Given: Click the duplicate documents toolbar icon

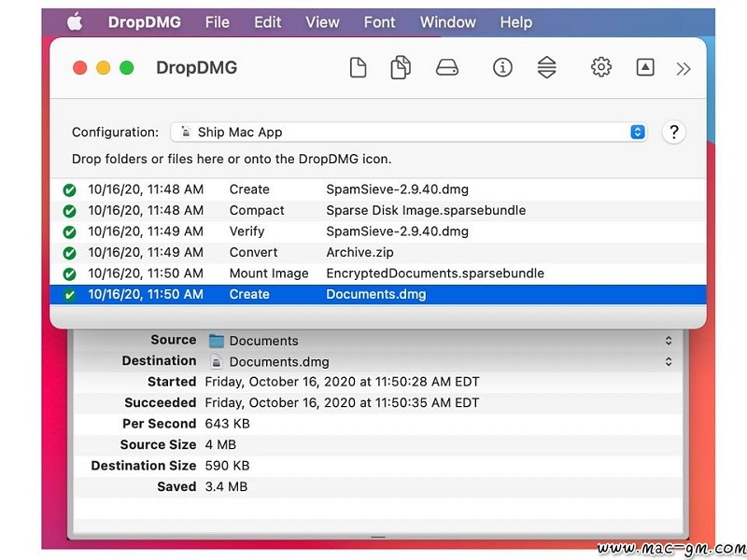Looking at the screenshot, I should point(401,67).
